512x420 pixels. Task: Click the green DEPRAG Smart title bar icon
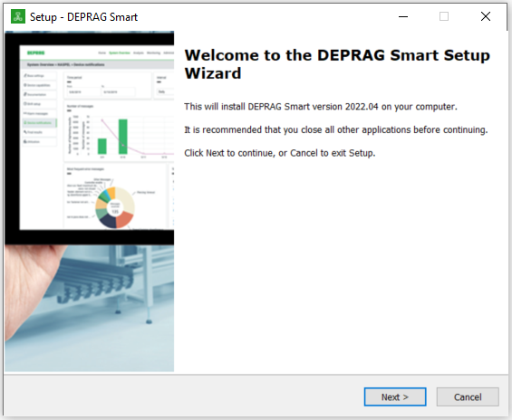tap(18, 16)
